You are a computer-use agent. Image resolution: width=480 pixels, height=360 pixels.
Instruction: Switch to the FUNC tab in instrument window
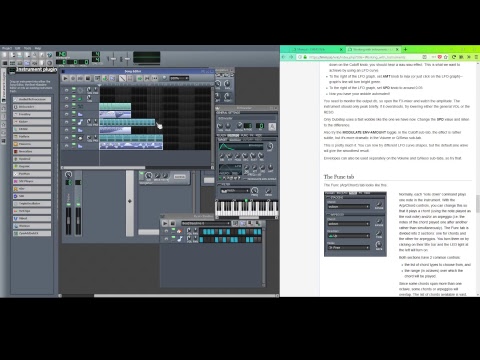pos(243,135)
